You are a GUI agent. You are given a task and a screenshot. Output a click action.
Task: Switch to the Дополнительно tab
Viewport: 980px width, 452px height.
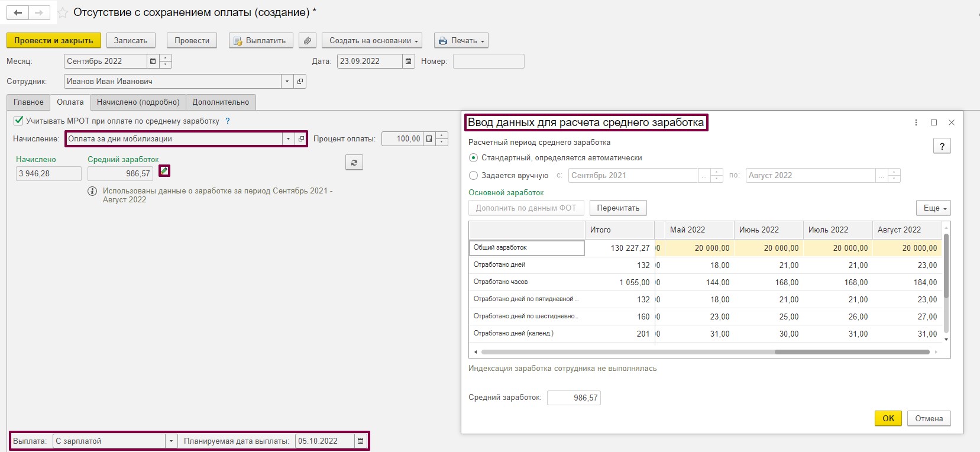coord(221,102)
